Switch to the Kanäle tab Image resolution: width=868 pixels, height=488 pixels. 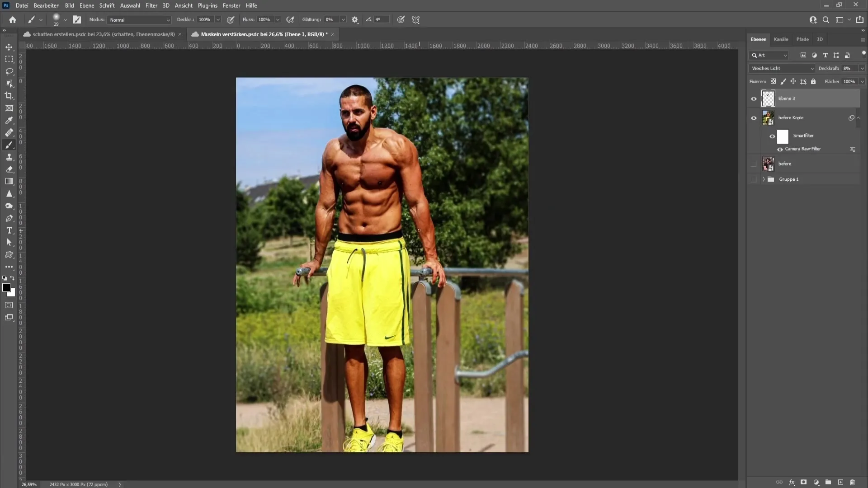point(781,39)
